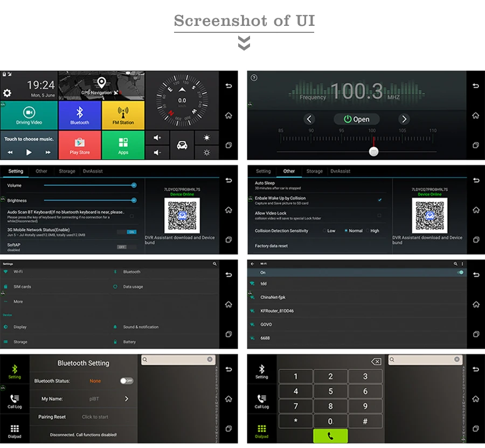Toggle Bluetooth Status switch

(127, 381)
